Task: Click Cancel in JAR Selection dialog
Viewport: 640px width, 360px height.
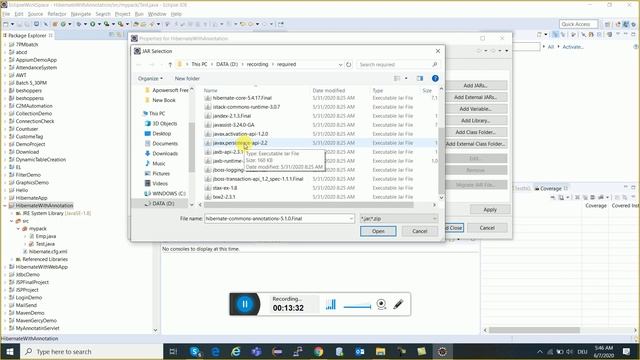Action: click(x=420, y=231)
